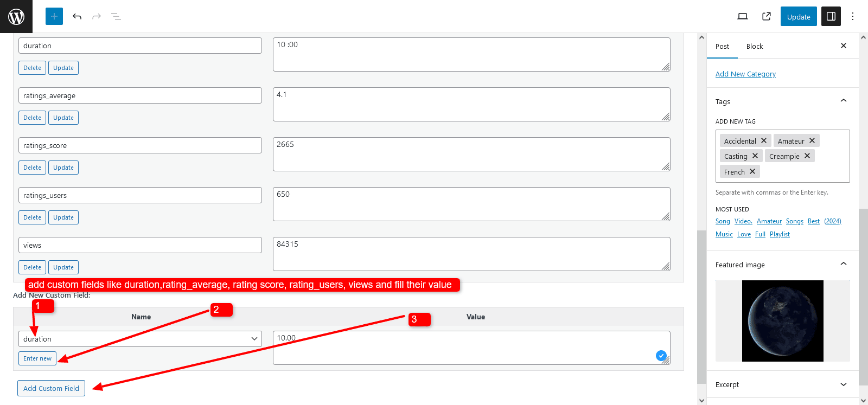Click the undo arrow icon

click(x=77, y=16)
